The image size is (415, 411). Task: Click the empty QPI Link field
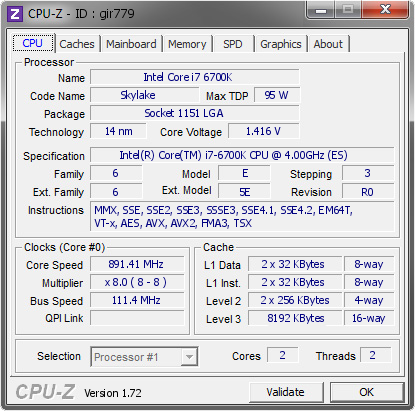pos(137,318)
